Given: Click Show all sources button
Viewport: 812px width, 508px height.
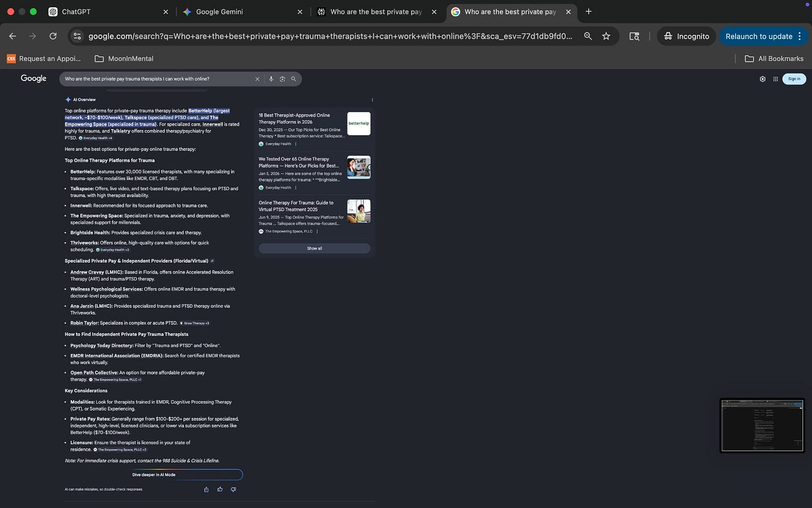Looking at the screenshot, I should tap(315, 248).
